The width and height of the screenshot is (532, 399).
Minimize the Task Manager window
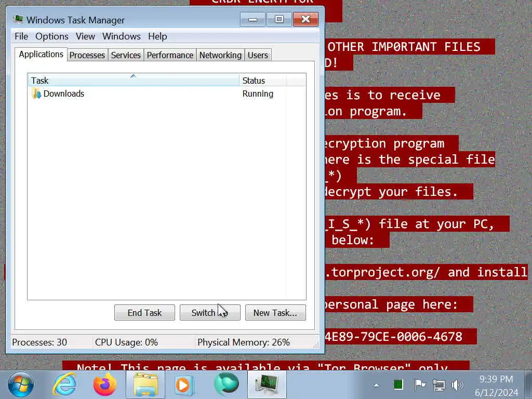253,19
